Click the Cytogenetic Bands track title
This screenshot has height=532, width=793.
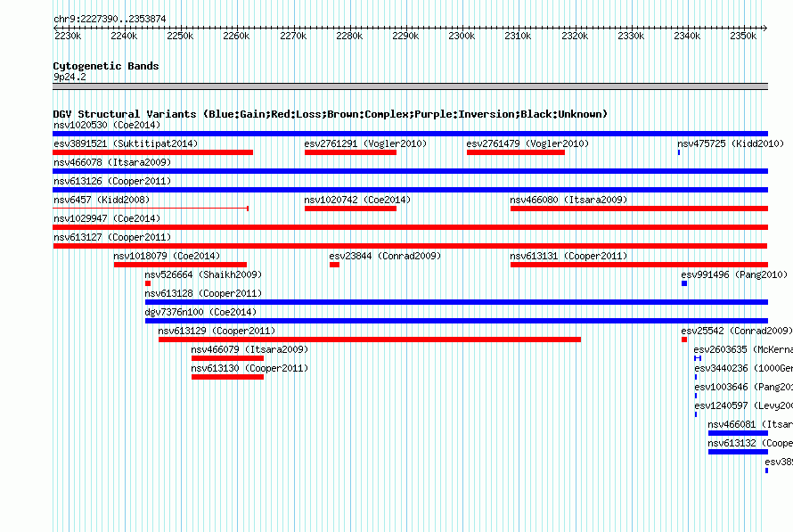click(106, 66)
